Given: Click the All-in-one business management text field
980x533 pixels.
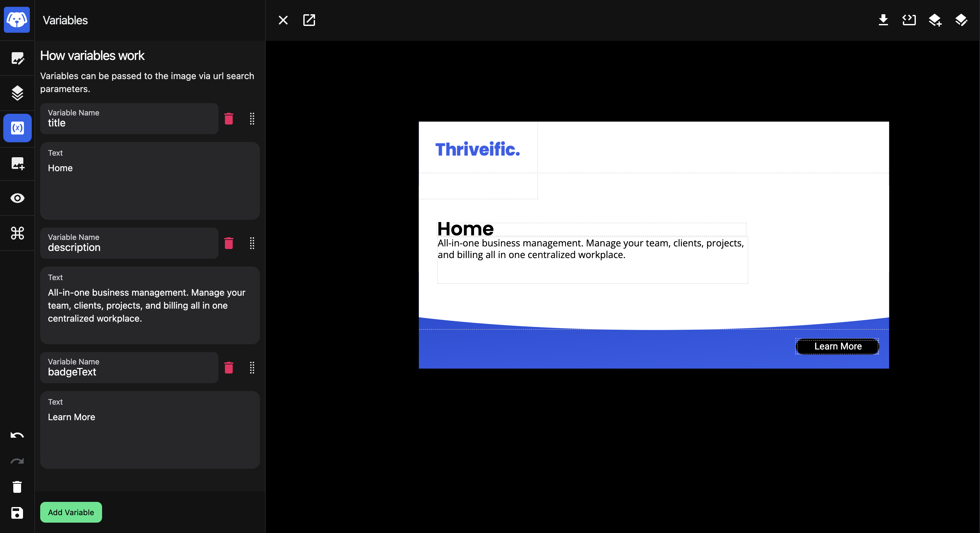Looking at the screenshot, I should pyautogui.click(x=150, y=305).
